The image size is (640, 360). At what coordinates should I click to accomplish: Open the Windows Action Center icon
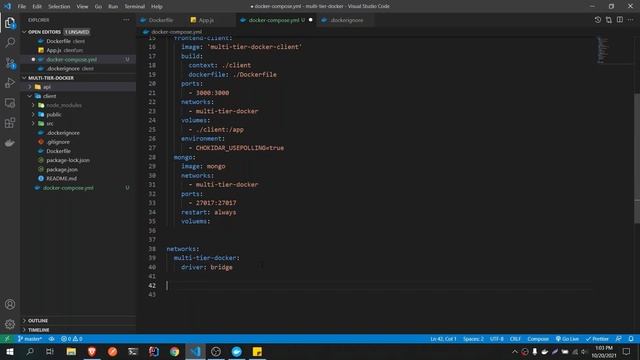[626, 351]
